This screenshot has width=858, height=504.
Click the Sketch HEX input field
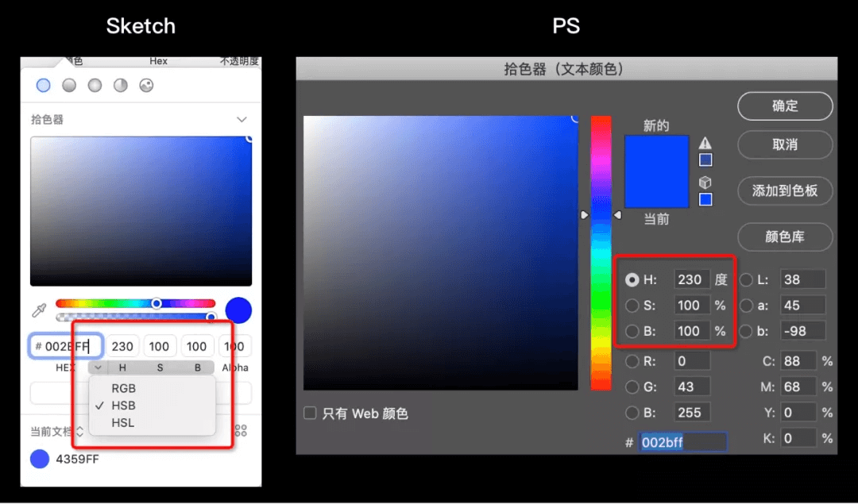click(66, 347)
